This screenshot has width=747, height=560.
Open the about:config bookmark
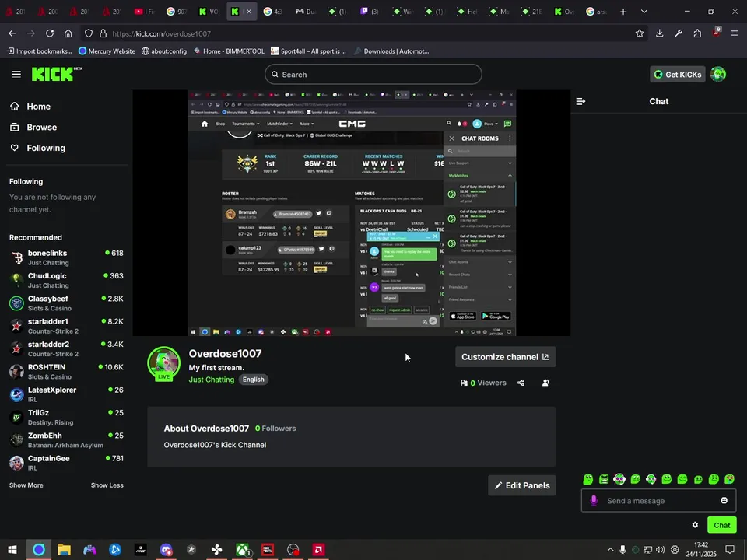[x=164, y=51]
